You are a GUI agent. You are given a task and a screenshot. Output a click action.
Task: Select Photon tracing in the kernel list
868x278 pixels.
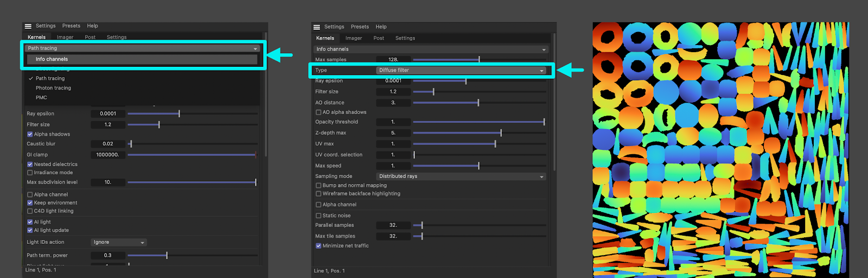point(53,88)
